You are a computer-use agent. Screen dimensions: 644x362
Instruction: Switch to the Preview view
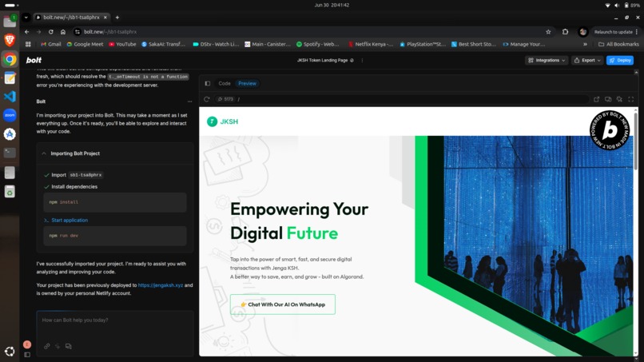pyautogui.click(x=247, y=83)
